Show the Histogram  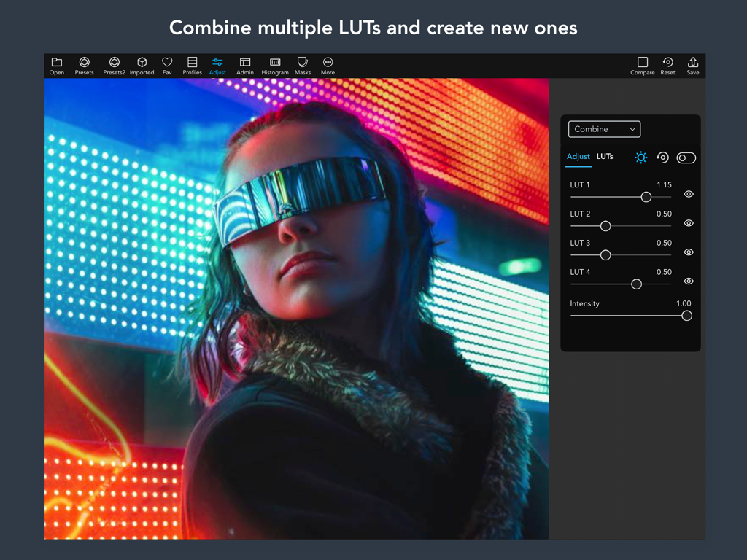point(275,66)
